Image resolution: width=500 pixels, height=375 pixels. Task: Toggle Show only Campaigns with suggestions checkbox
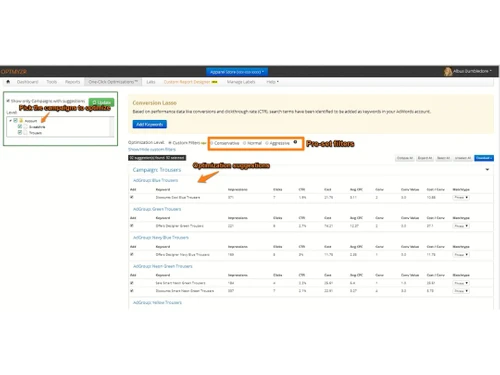[x=8, y=101]
